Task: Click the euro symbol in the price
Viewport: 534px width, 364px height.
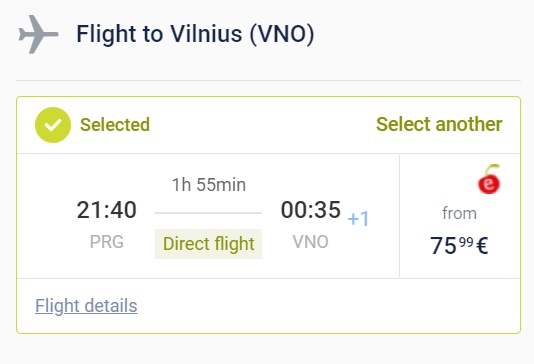Action: coord(482,246)
